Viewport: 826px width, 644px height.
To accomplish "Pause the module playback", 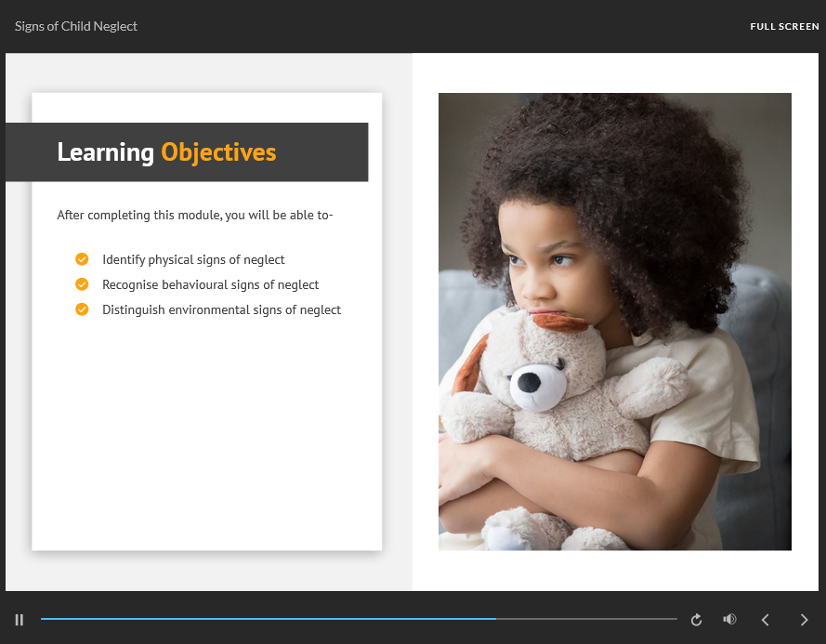I will click(x=19, y=620).
